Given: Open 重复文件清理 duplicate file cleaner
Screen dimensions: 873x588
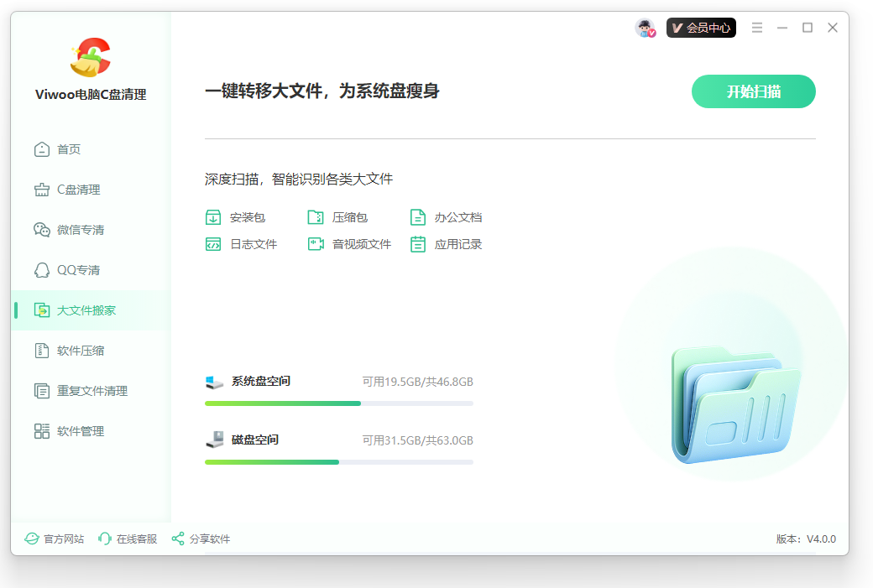Looking at the screenshot, I should tap(87, 390).
